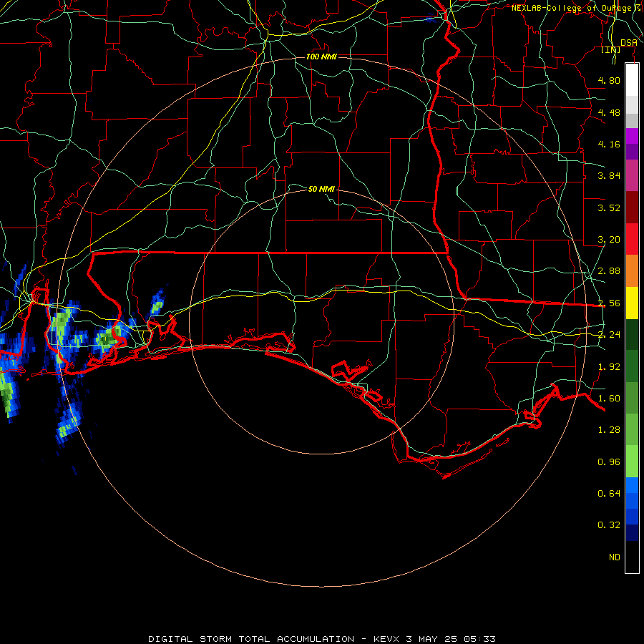Click the 4.80 legend value
The image size is (644, 644).
click(x=609, y=80)
